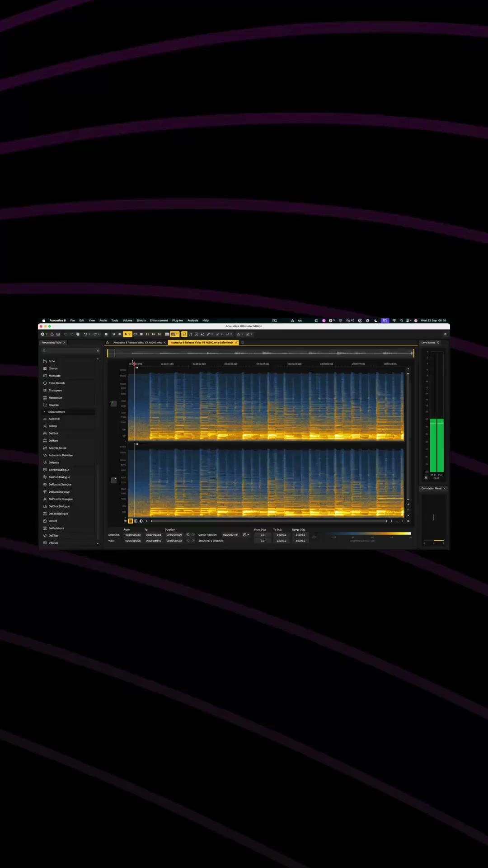Close the Processing Tools panel
Viewport: 488px width, 868px height.
(64, 343)
